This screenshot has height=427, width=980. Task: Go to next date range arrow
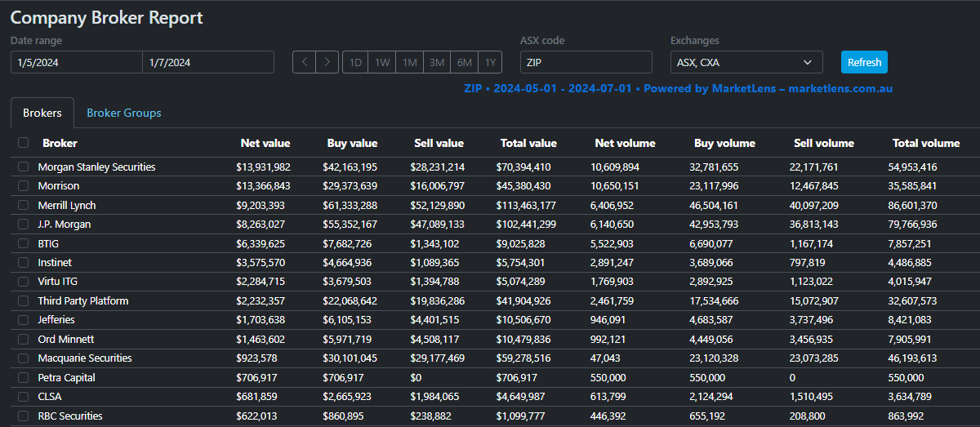[x=327, y=62]
